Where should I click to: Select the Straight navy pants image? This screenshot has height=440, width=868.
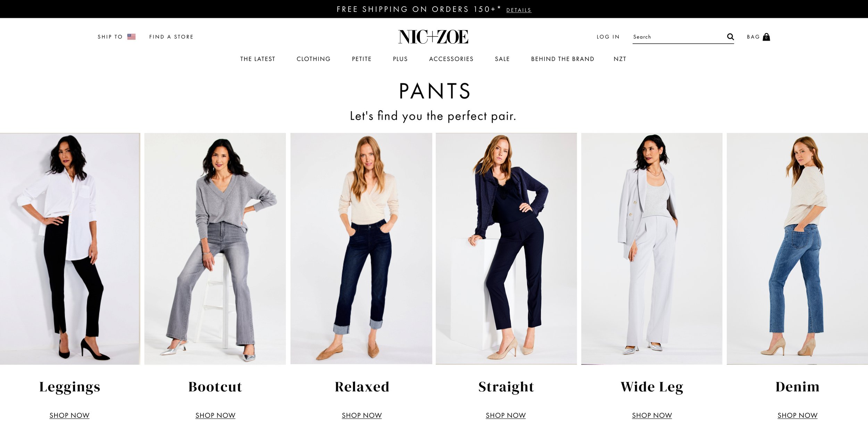click(x=506, y=249)
